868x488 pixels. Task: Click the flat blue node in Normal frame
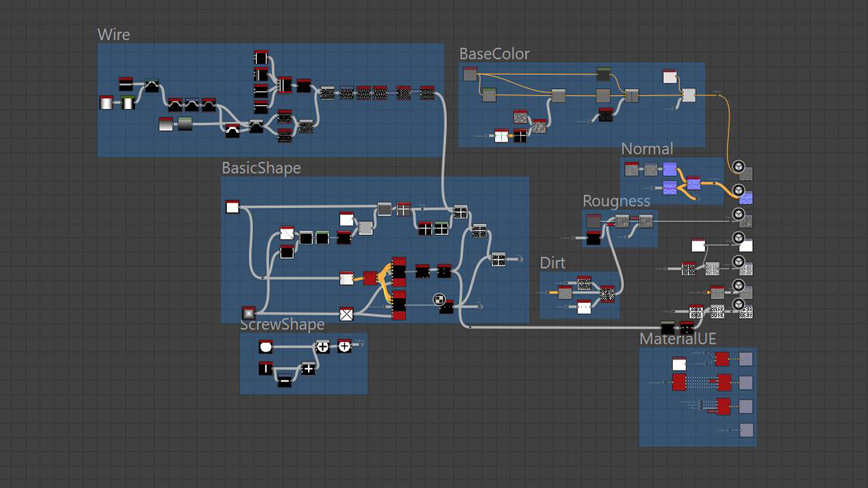[670, 169]
